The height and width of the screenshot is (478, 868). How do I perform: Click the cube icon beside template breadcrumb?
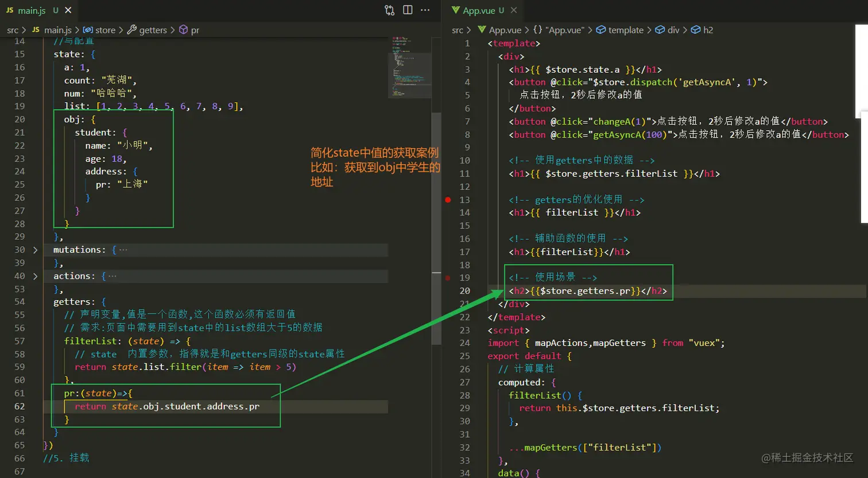pyautogui.click(x=600, y=30)
